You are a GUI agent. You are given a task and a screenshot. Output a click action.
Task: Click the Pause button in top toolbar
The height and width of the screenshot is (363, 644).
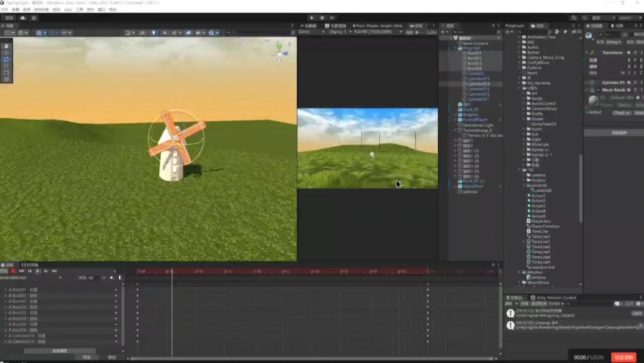322,18
